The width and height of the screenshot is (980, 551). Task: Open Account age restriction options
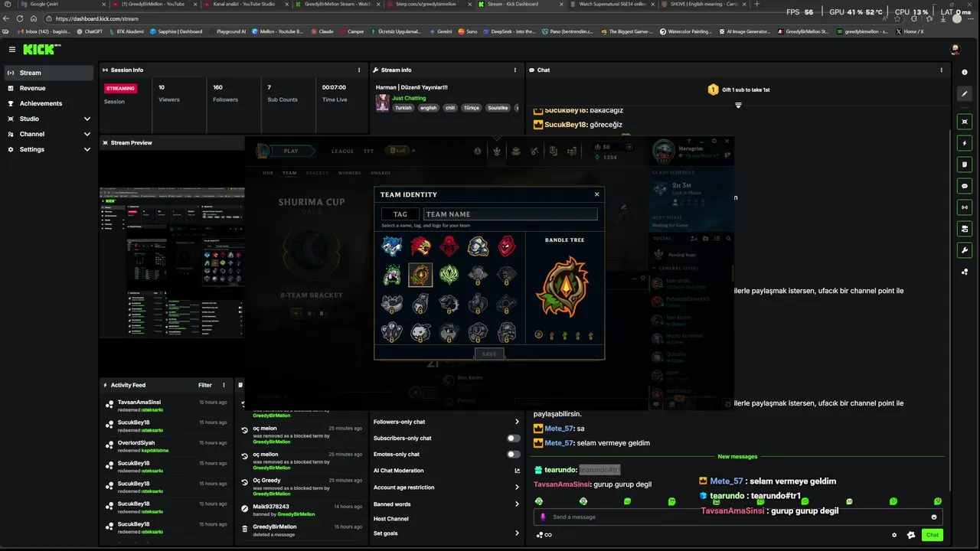coord(446,487)
